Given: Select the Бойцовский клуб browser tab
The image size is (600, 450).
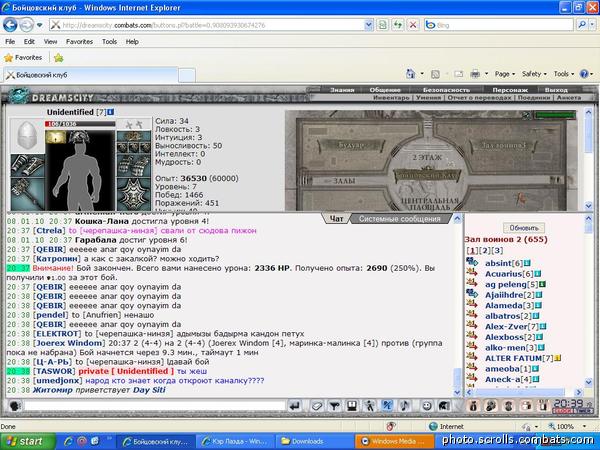Looking at the screenshot, I should 91,75.
